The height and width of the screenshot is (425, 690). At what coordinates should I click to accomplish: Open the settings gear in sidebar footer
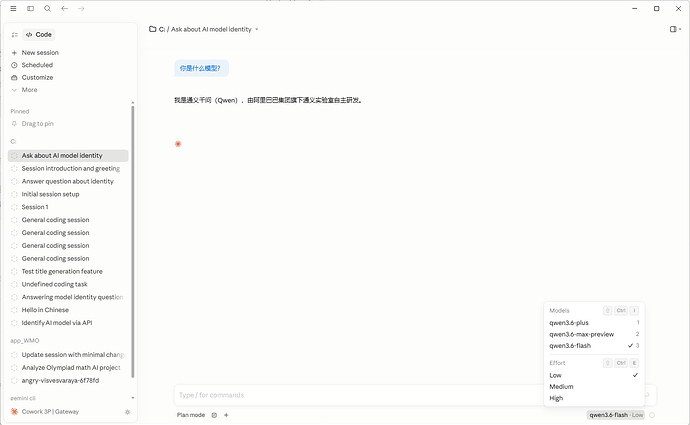tap(128, 412)
